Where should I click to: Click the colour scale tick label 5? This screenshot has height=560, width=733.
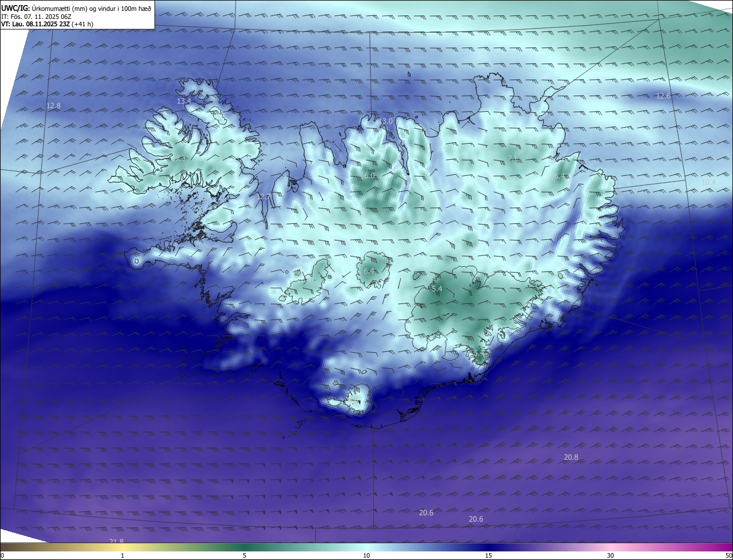[x=245, y=555]
